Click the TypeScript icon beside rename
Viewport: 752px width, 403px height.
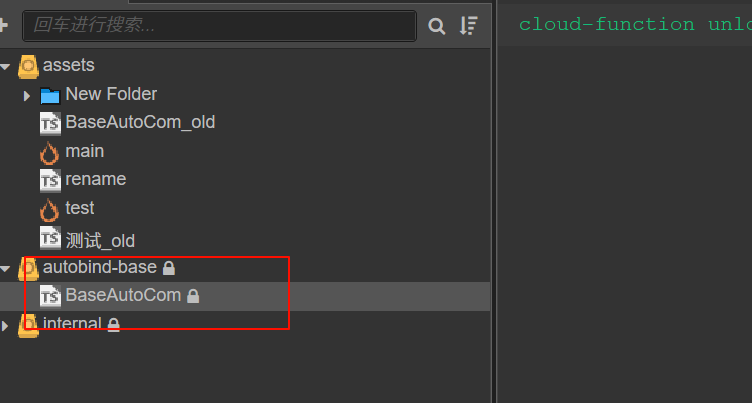coord(50,180)
